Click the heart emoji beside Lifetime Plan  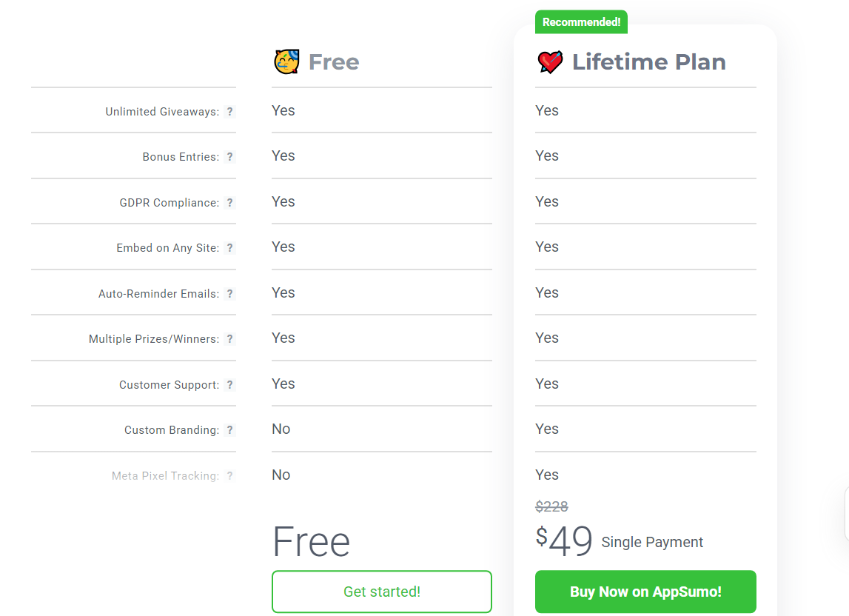pos(551,61)
